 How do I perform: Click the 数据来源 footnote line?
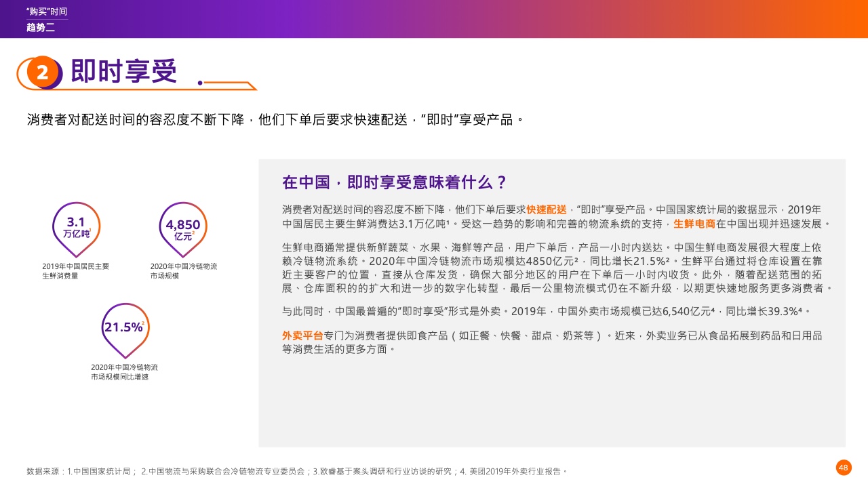[x=296, y=470]
